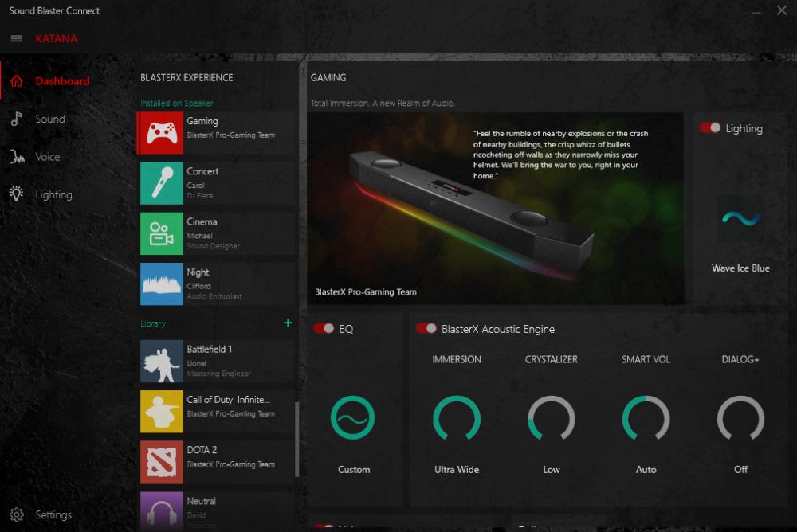Screen dimensions: 797x532
Task: Click the Voice waveform icon
Action: (x=17, y=157)
